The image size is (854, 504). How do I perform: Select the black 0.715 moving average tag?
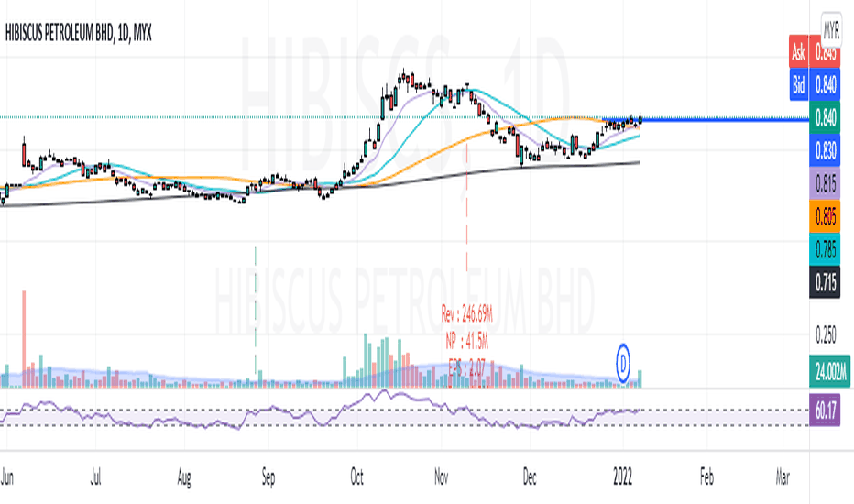pos(825,282)
